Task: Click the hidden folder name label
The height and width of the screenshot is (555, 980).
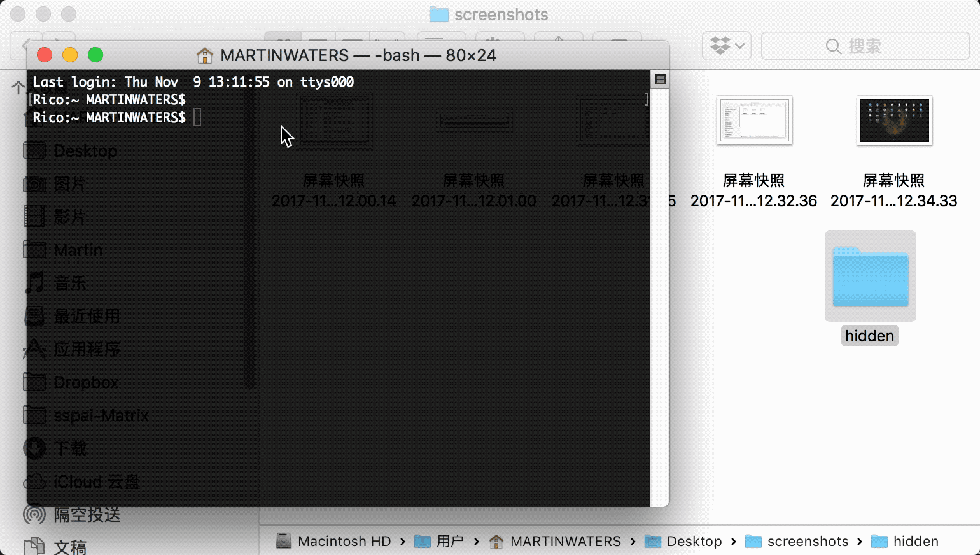Action: (869, 335)
